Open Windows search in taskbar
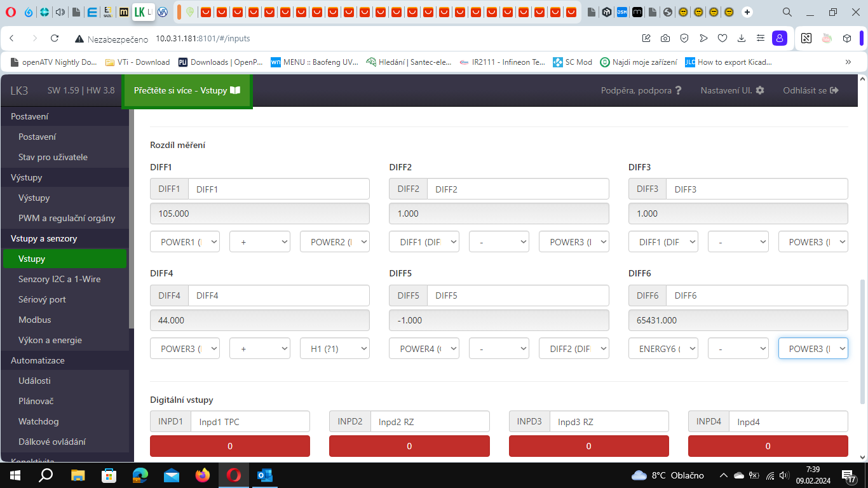The width and height of the screenshot is (868, 488). [46, 475]
